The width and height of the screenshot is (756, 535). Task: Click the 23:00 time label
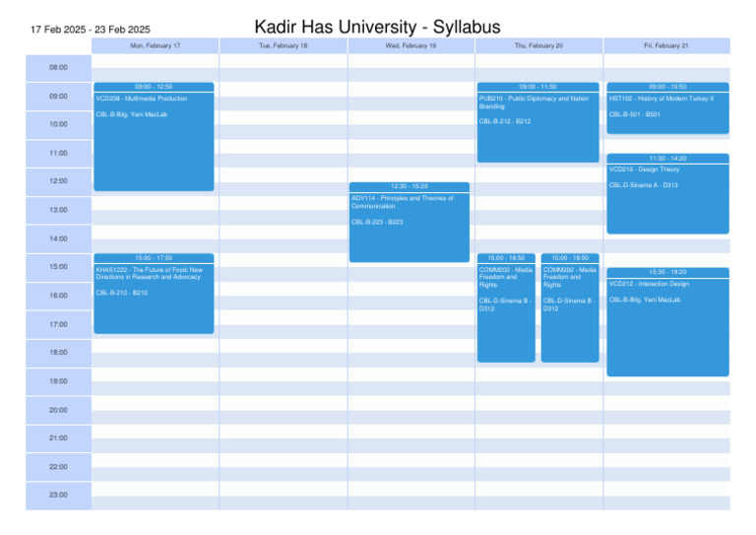click(x=58, y=495)
